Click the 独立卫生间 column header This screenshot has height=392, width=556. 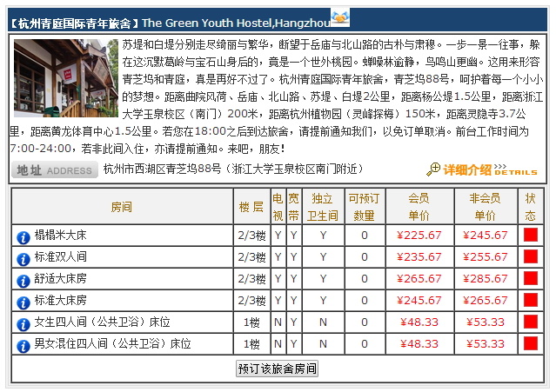click(322, 207)
